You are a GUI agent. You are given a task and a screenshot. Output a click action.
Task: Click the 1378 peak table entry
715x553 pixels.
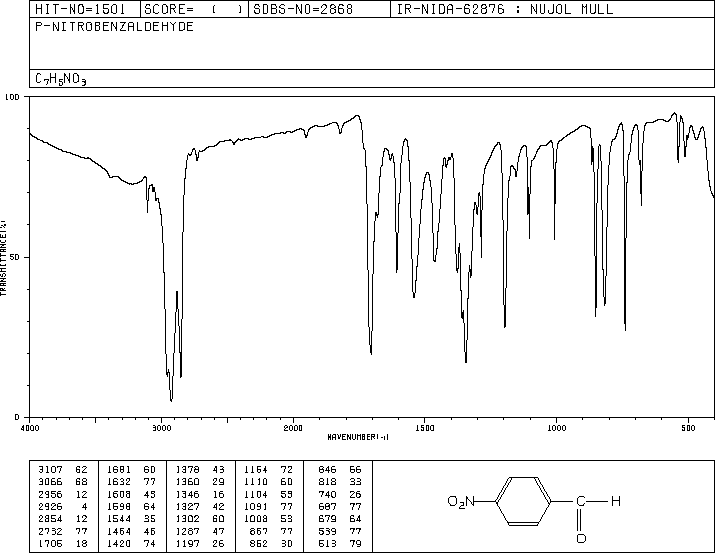200,470
